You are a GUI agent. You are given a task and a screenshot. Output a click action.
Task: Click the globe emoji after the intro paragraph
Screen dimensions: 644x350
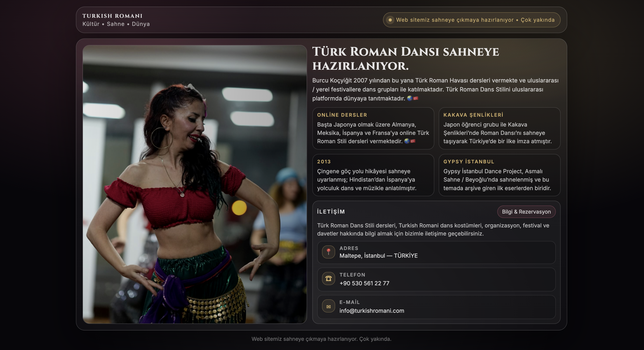pyautogui.click(x=410, y=98)
